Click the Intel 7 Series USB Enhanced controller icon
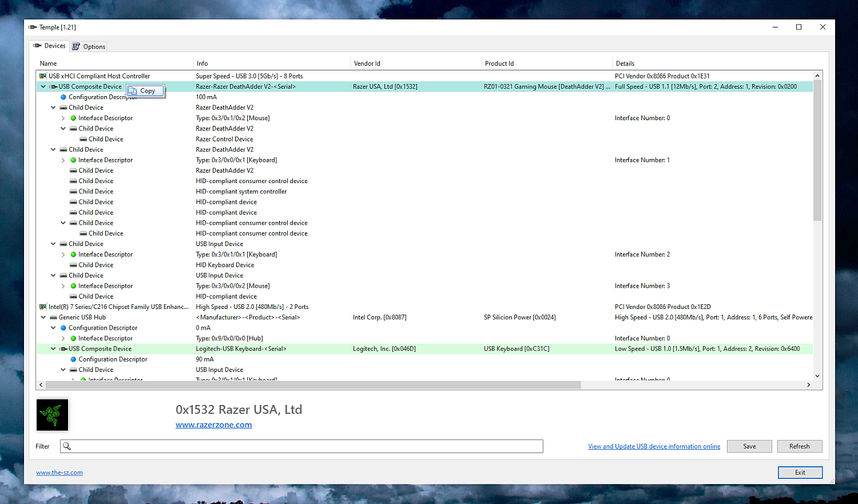The image size is (858, 504). (x=43, y=307)
